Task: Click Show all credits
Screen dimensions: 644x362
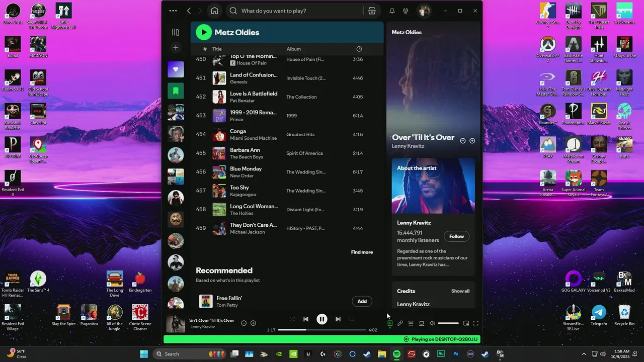Action: click(460, 291)
